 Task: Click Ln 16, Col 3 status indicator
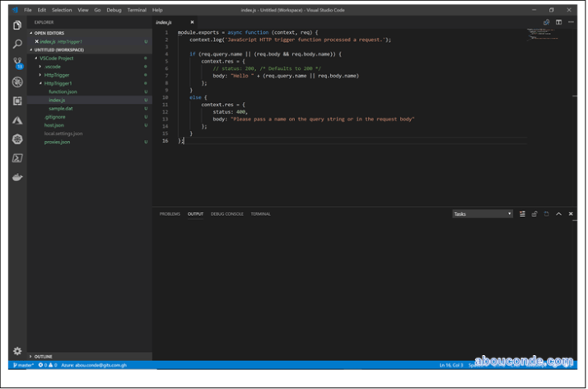[x=452, y=364]
